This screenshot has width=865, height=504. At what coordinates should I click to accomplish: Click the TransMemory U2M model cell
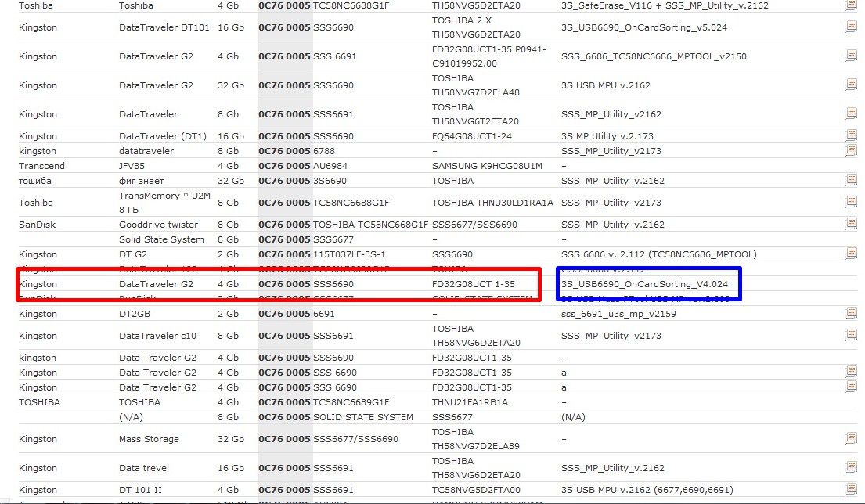(164, 203)
